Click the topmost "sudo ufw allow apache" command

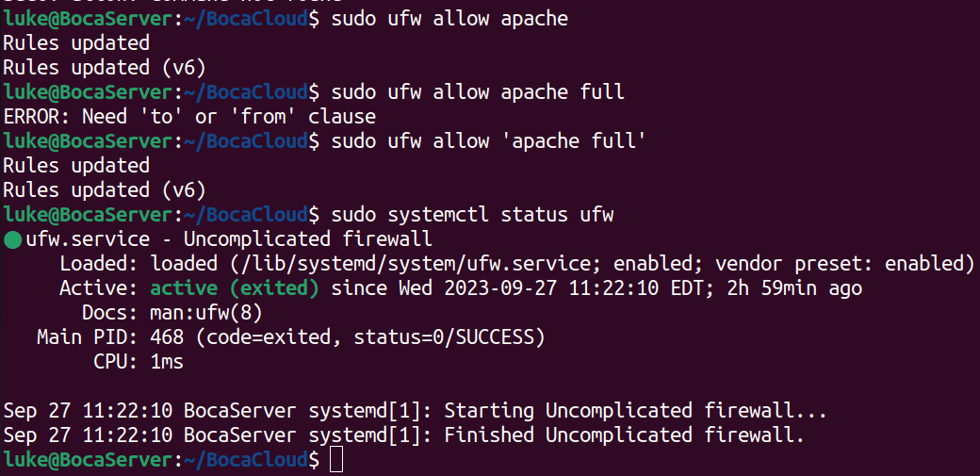(449, 19)
